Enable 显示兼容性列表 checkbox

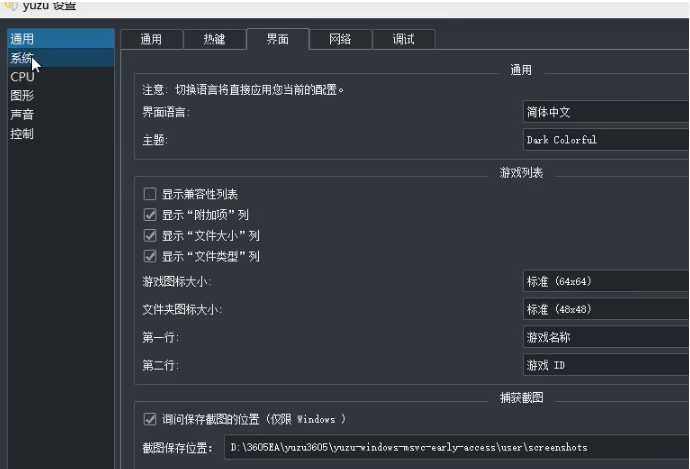pyautogui.click(x=150, y=194)
